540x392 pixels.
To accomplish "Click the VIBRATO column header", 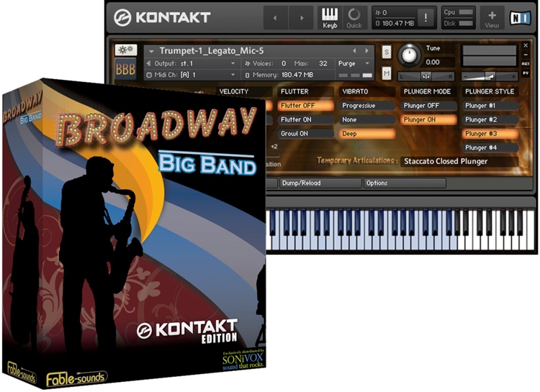I will [367, 91].
